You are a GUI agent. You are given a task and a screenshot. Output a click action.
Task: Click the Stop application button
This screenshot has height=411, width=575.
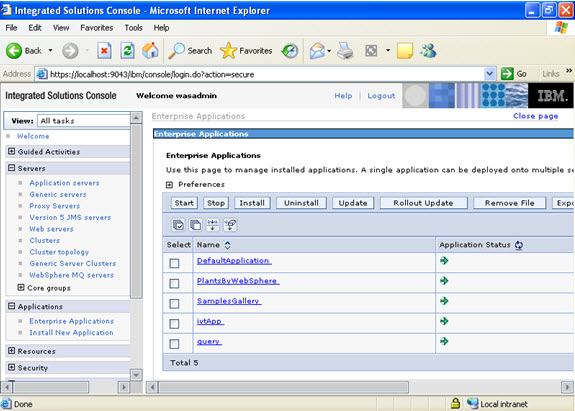point(216,203)
